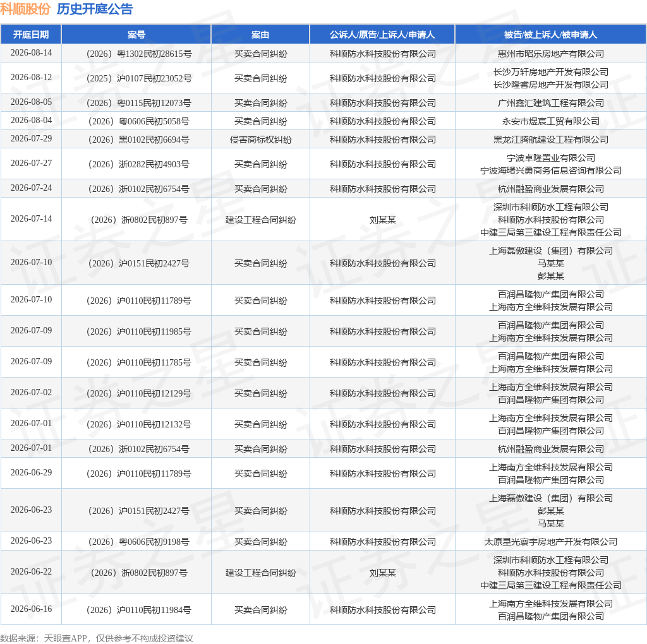This screenshot has height=644, width=647.
Task: Click the 被告/被上诉人/被申请人 column header
Action: pyautogui.click(x=550, y=35)
